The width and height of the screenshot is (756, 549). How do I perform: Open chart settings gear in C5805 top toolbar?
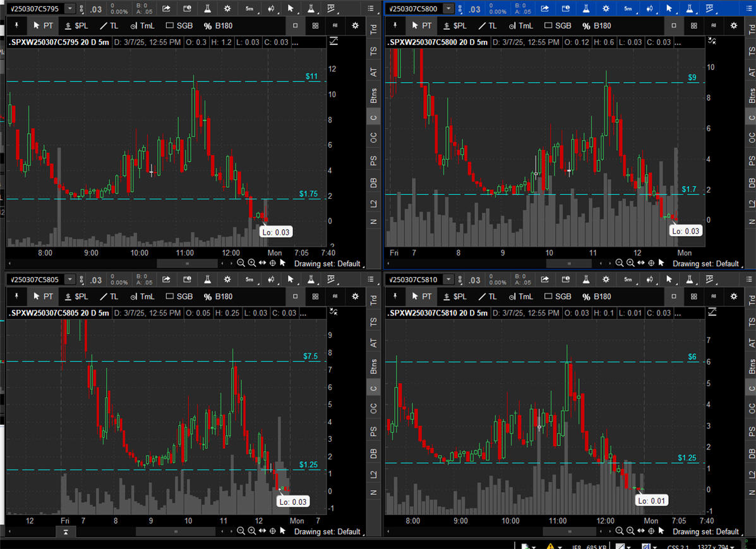227,280
